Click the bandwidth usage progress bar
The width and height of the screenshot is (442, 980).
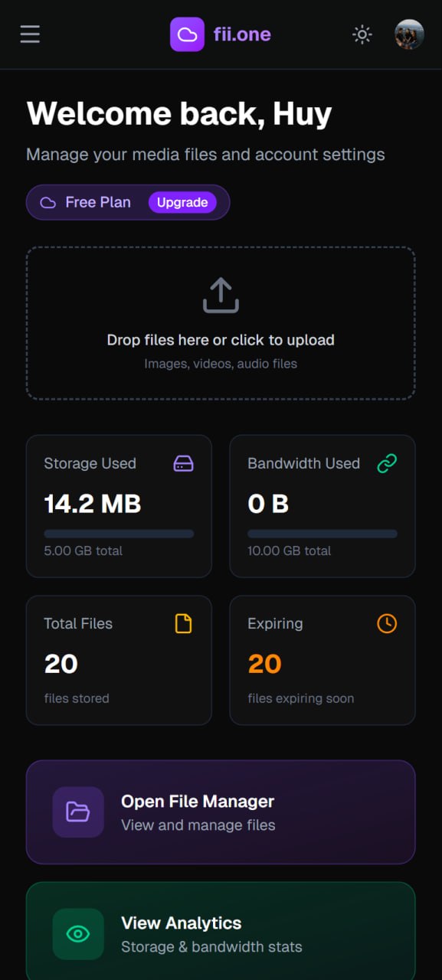pyautogui.click(x=322, y=534)
